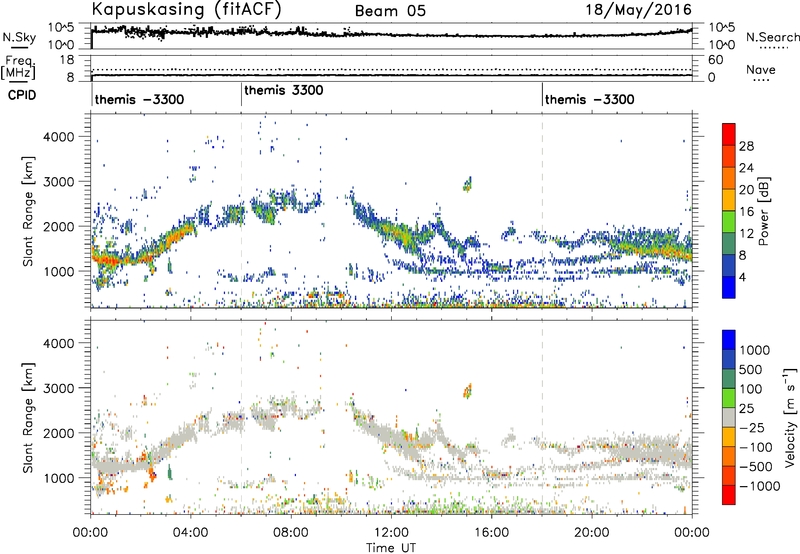
Task: Click the 3000 tick label on velocity panel
Action: tap(59, 388)
